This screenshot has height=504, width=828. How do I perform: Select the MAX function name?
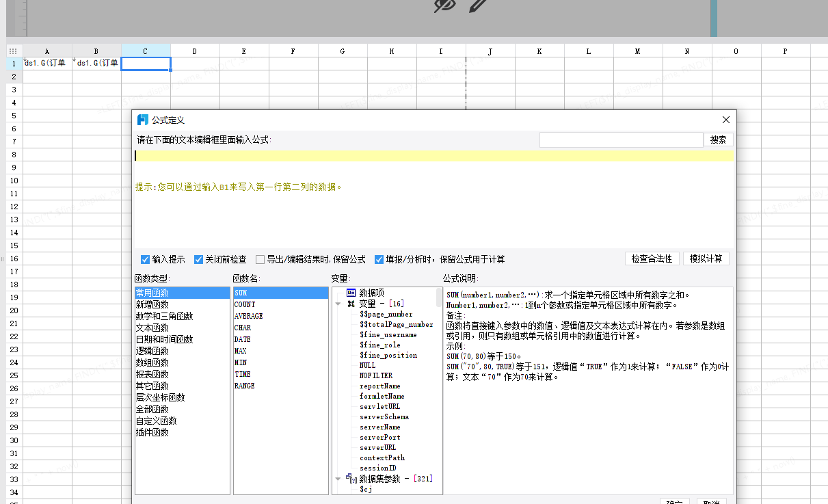281,351
